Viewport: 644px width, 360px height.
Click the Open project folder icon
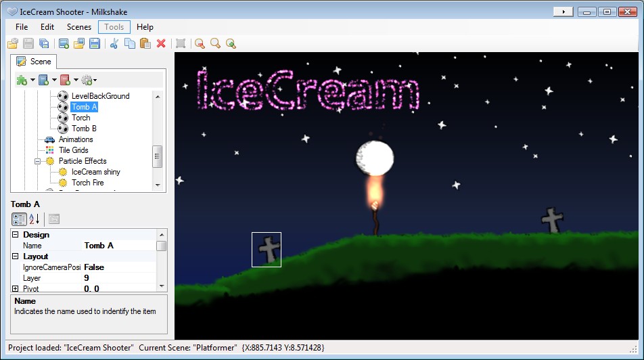coord(13,43)
